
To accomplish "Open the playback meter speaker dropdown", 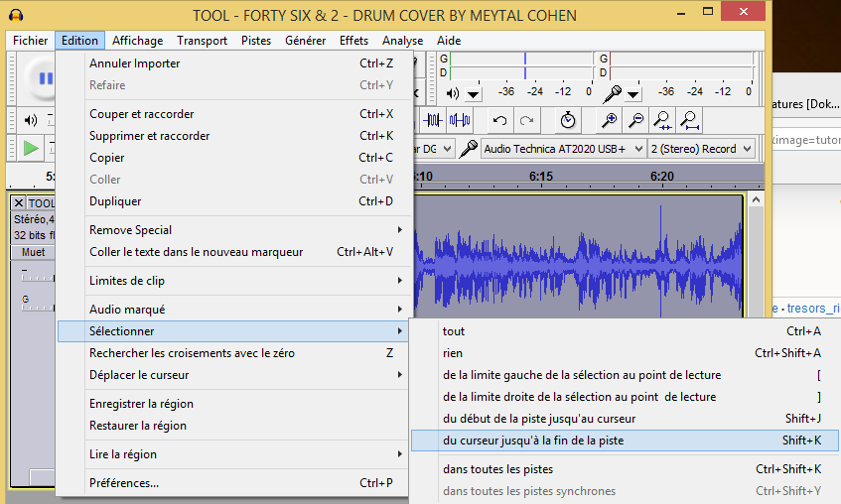I will pyautogui.click(x=474, y=93).
